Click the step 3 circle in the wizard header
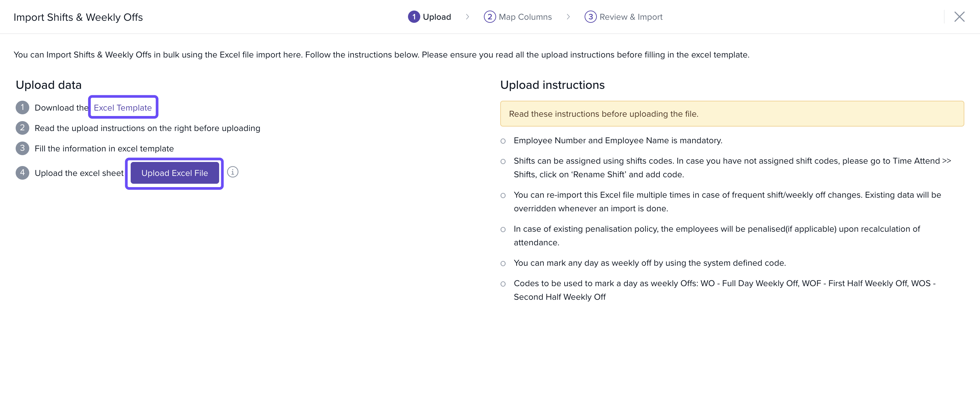Screen dimensions: 980x394 (590, 17)
